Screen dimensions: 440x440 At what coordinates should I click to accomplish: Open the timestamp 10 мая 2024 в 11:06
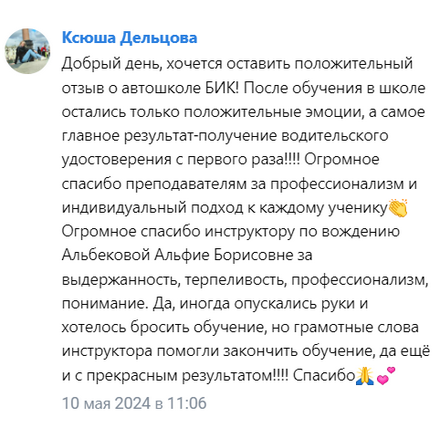134,403
